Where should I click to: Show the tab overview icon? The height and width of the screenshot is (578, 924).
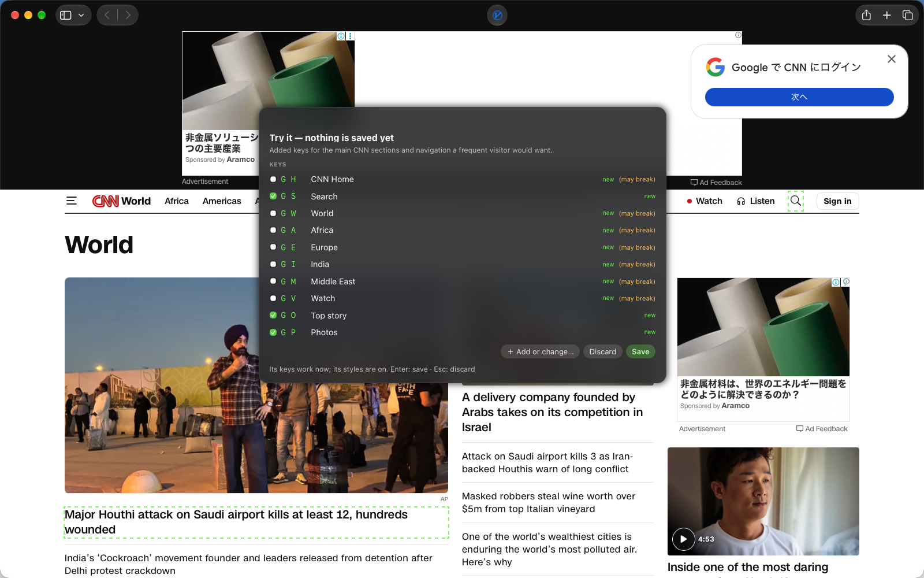908,15
